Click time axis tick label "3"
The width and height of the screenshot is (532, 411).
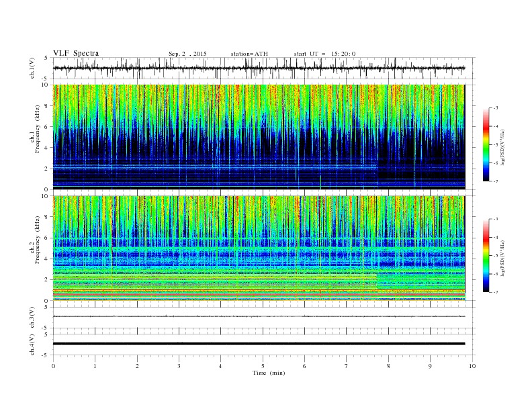pos(179,366)
